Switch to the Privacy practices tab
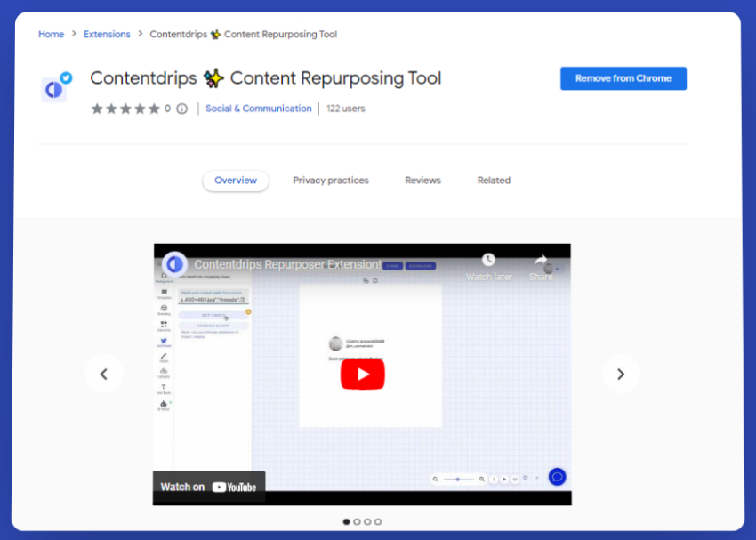Image resolution: width=756 pixels, height=540 pixels. pos(331,181)
